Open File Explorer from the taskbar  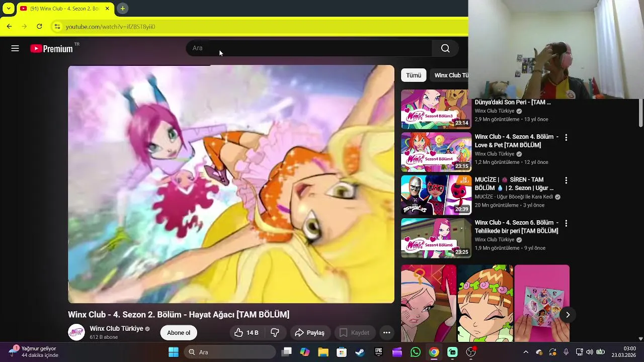click(323, 352)
